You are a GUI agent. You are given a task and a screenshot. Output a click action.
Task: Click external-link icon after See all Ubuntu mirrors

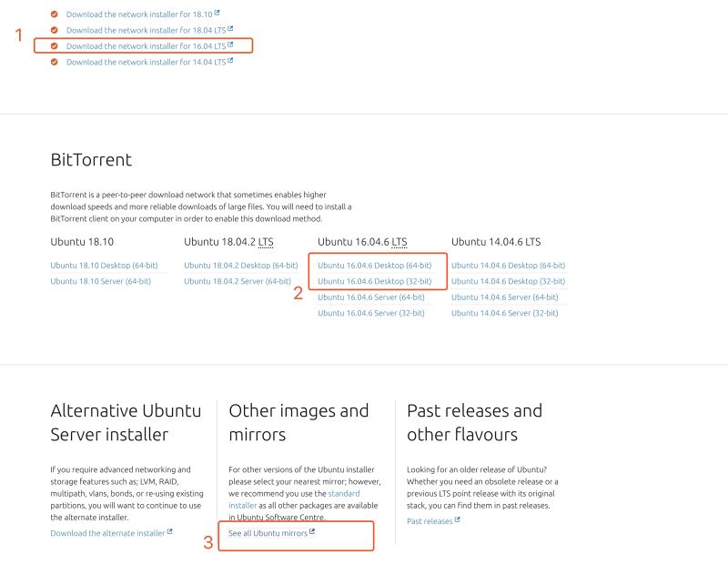point(312,532)
